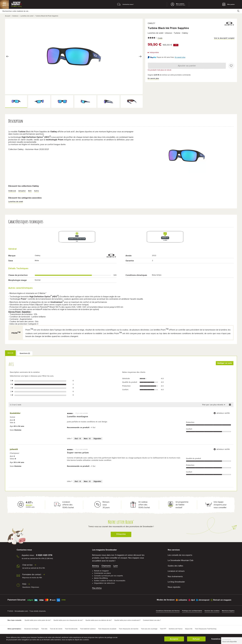Click the search magnifier icon
Screen dimensions: 242x644
[x=238, y=11]
